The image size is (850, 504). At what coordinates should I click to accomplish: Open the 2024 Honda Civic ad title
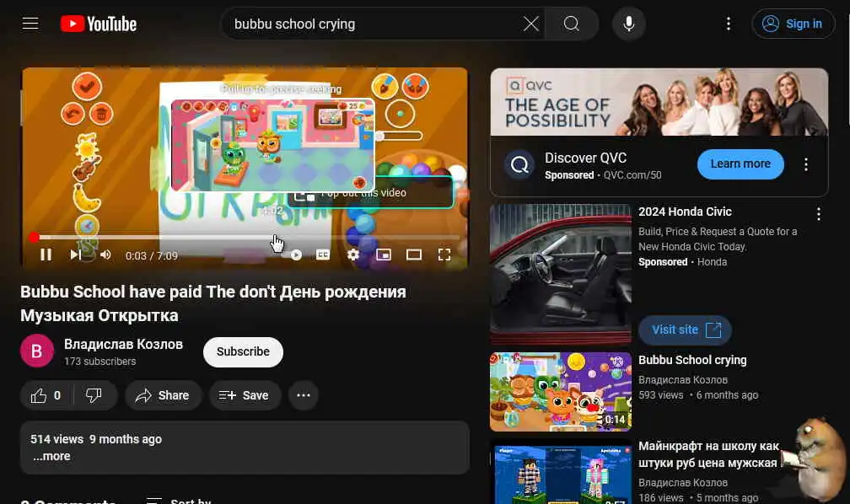(x=685, y=212)
